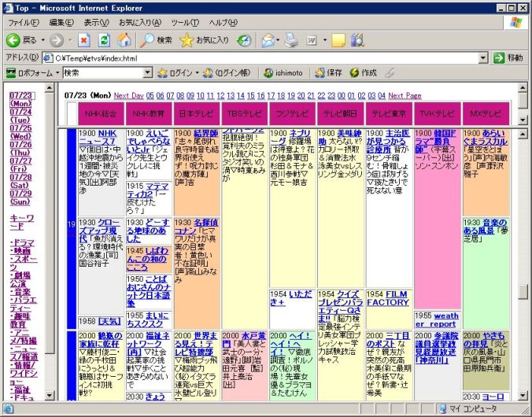Viewport: 532px width, 417px height.
Task: Click the Next Page link
Action: click(x=405, y=96)
